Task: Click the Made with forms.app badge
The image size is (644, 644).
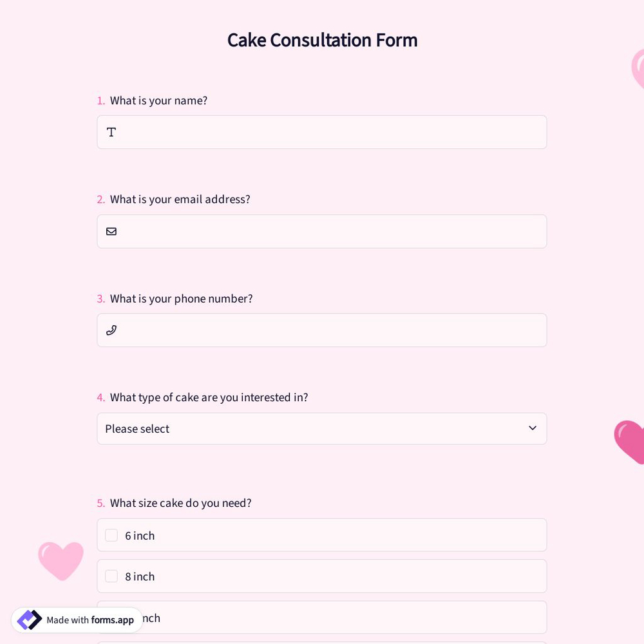Action: tap(77, 620)
